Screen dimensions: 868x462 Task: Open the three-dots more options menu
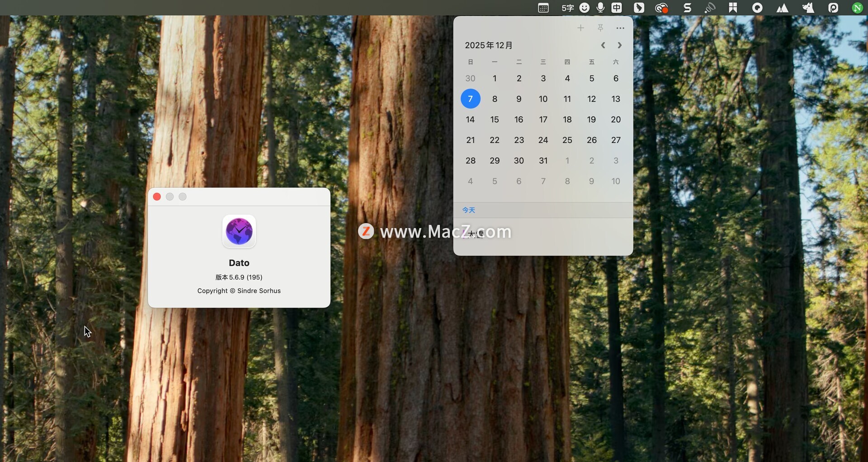pyautogui.click(x=620, y=28)
